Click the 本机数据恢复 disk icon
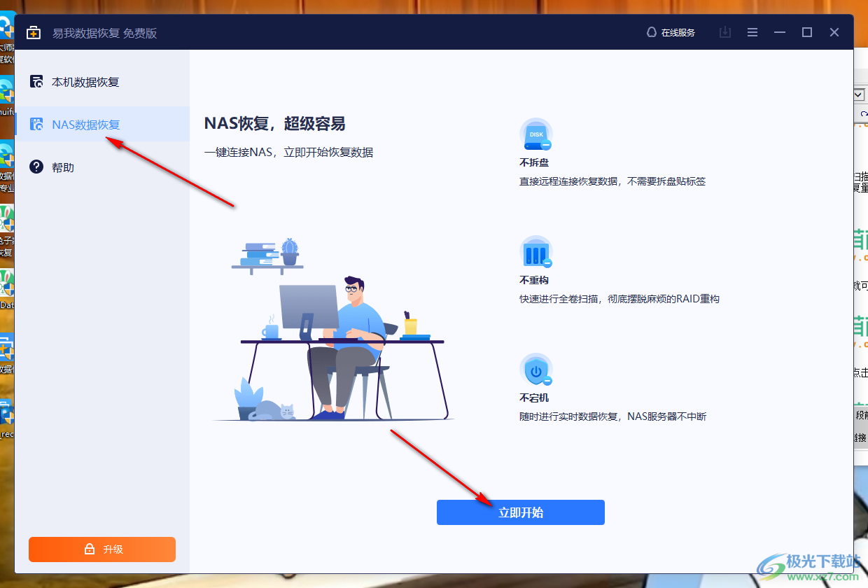868x588 pixels. click(x=36, y=82)
